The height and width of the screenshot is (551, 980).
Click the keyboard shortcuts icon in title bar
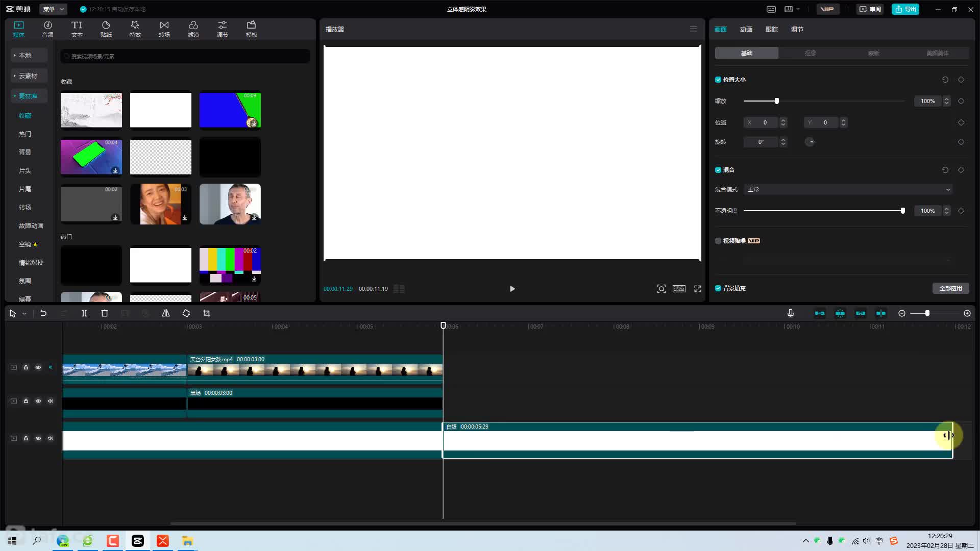click(771, 9)
